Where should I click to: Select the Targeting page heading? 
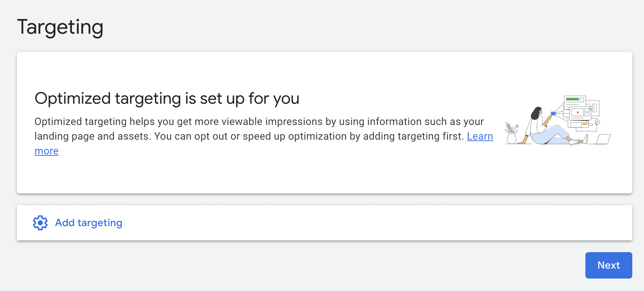pos(60,27)
